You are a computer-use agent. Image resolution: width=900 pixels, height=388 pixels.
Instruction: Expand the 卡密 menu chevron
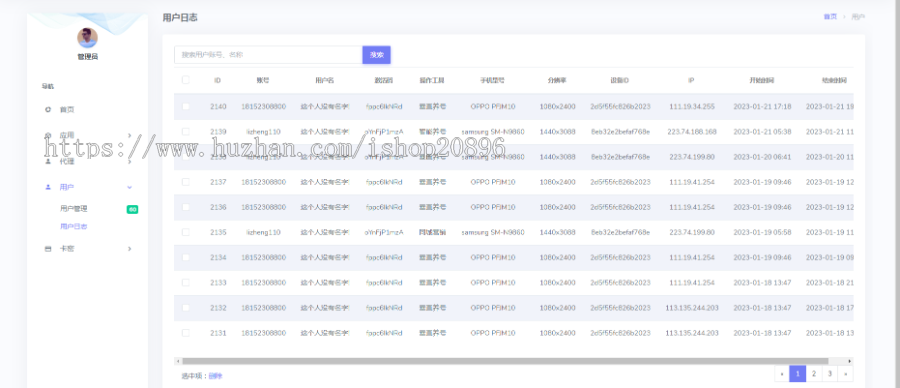pos(130,249)
